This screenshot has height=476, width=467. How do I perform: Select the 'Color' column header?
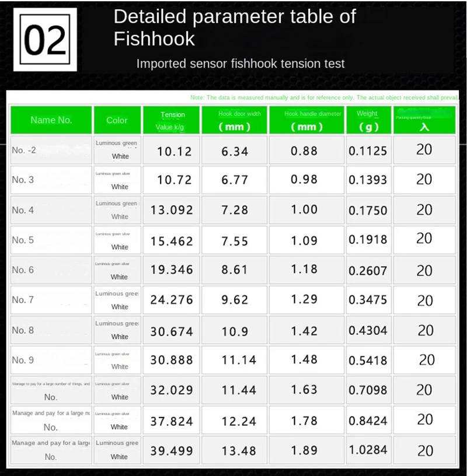[117, 120]
